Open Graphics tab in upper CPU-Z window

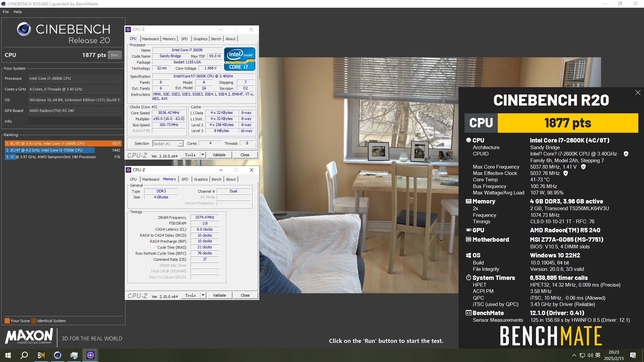pyautogui.click(x=201, y=39)
